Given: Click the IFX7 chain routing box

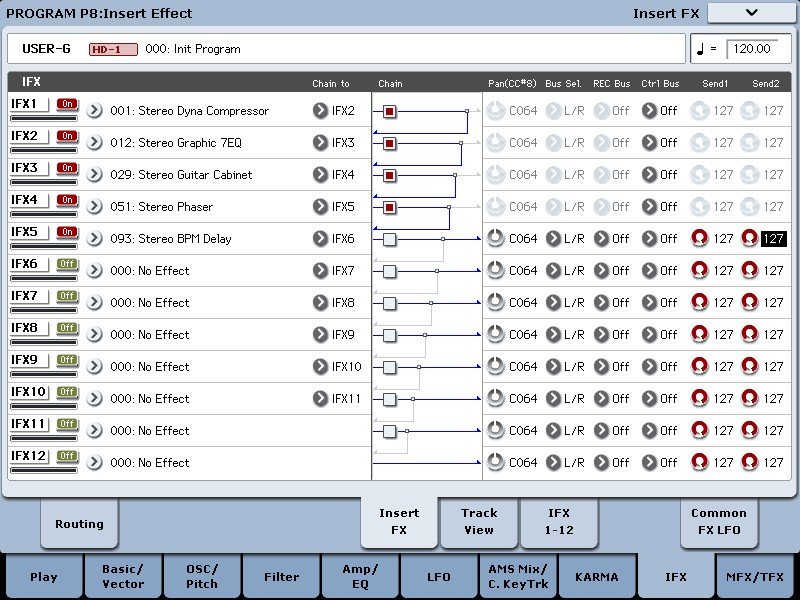Looking at the screenshot, I should coord(390,303).
